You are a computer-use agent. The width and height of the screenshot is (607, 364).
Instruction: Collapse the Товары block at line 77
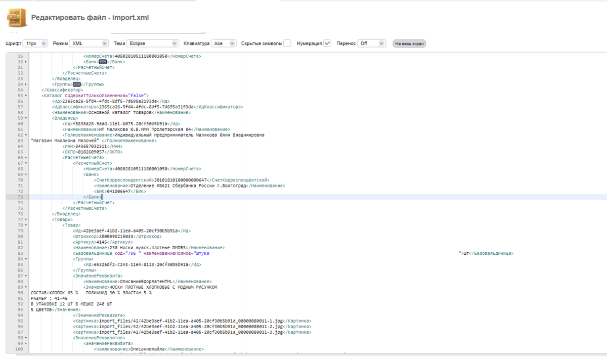tap(26, 219)
